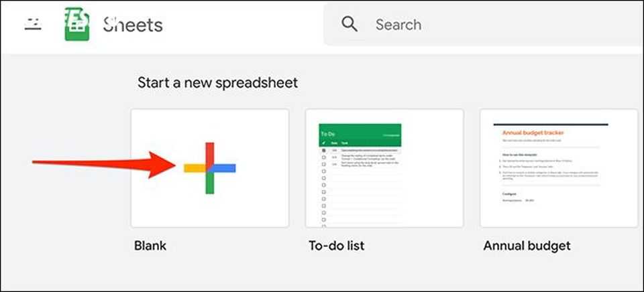Click the Start a new spreadsheet heading
The image size is (644, 292).
(217, 82)
